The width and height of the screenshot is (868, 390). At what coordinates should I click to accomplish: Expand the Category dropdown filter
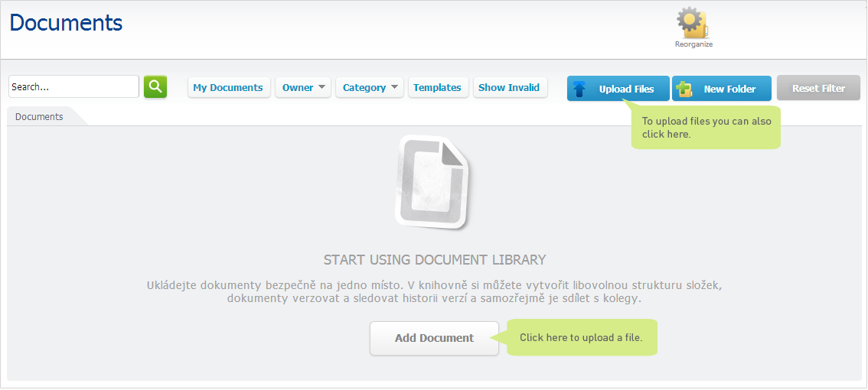click(369, 87)
